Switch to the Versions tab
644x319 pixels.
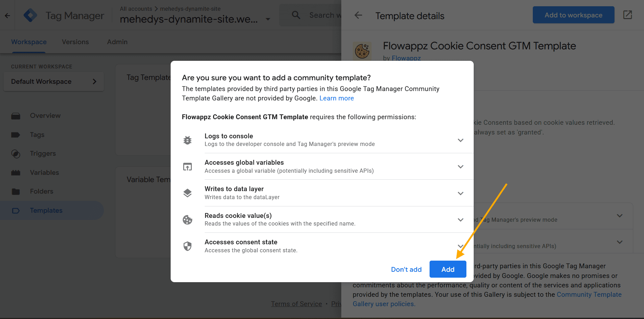pos(75,42)
